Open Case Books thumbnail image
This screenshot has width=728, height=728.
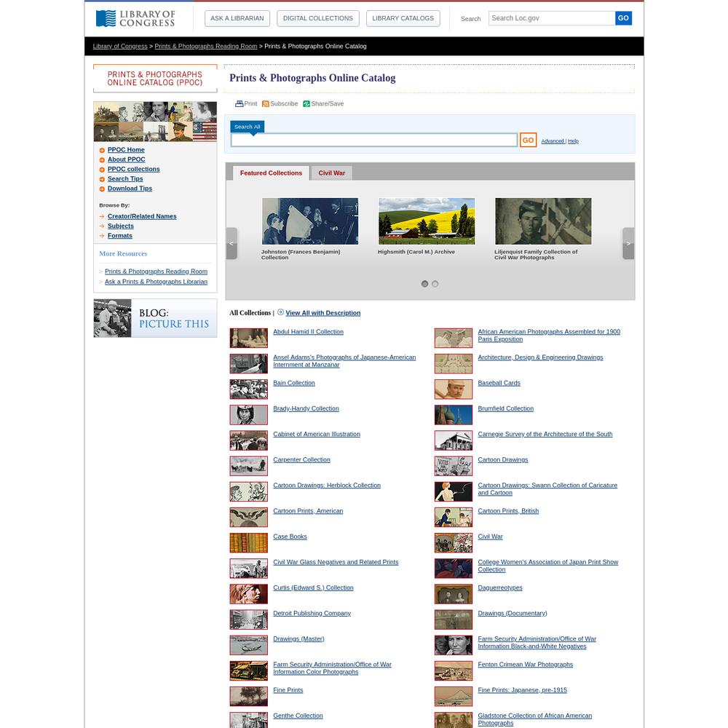click(249, 543)
